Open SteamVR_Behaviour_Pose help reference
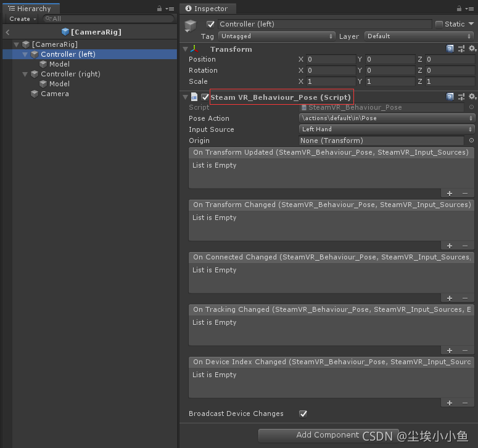Image resolution: width=478 pixels, height=448 pixels. (x=450, y=97)
